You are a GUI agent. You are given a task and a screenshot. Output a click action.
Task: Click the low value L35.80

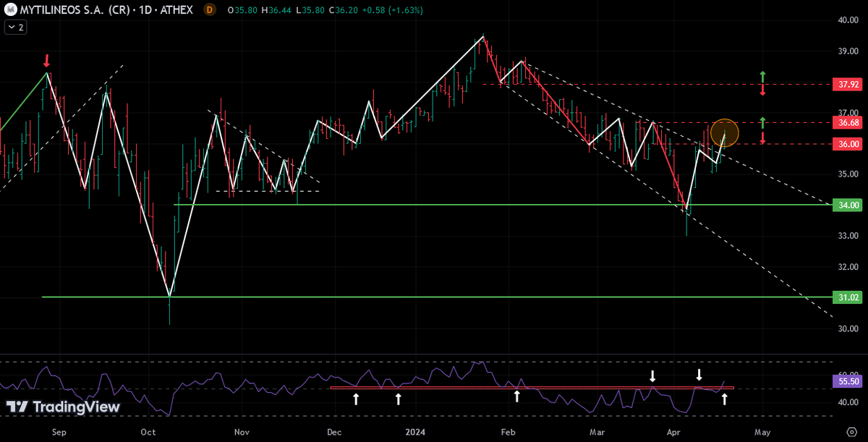(x=310, y=11)
